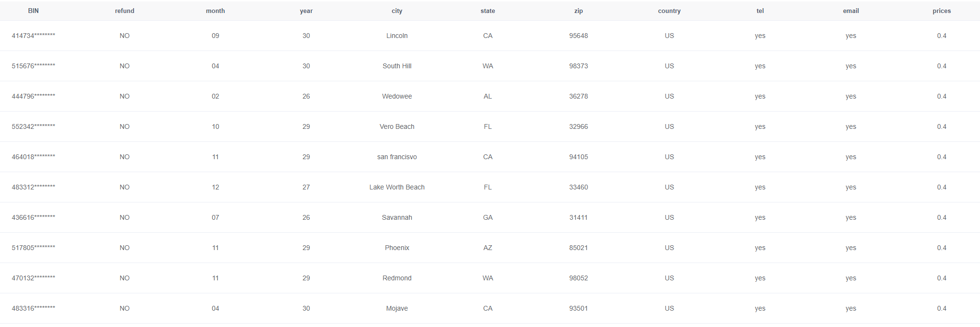
Task: Click the country column header
Action: click(x=669, y=11)
